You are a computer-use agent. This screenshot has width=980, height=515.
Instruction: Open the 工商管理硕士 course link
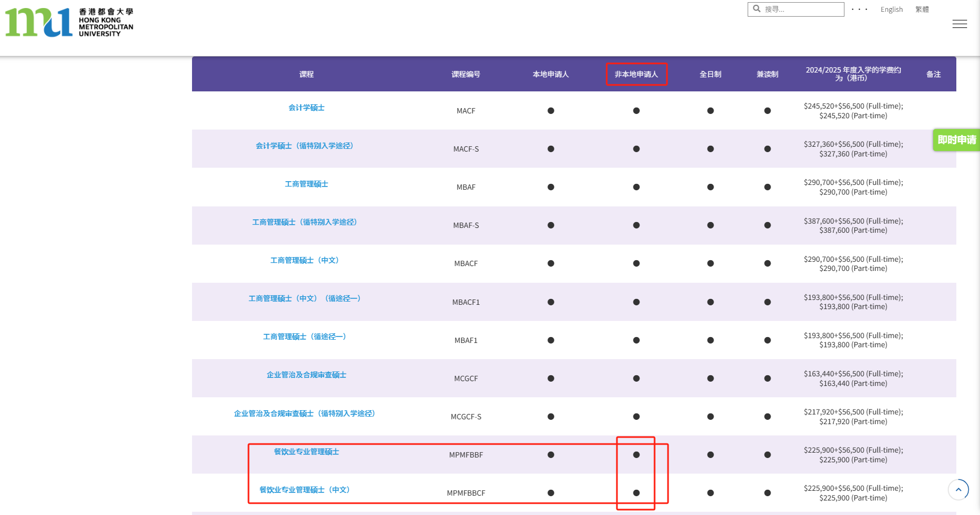[306, 184]
